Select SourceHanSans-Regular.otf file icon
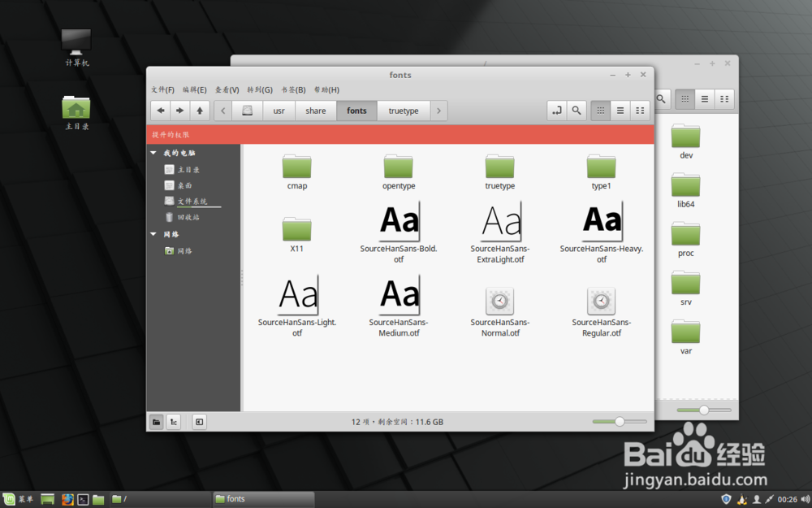 click(x=601, y=302)
